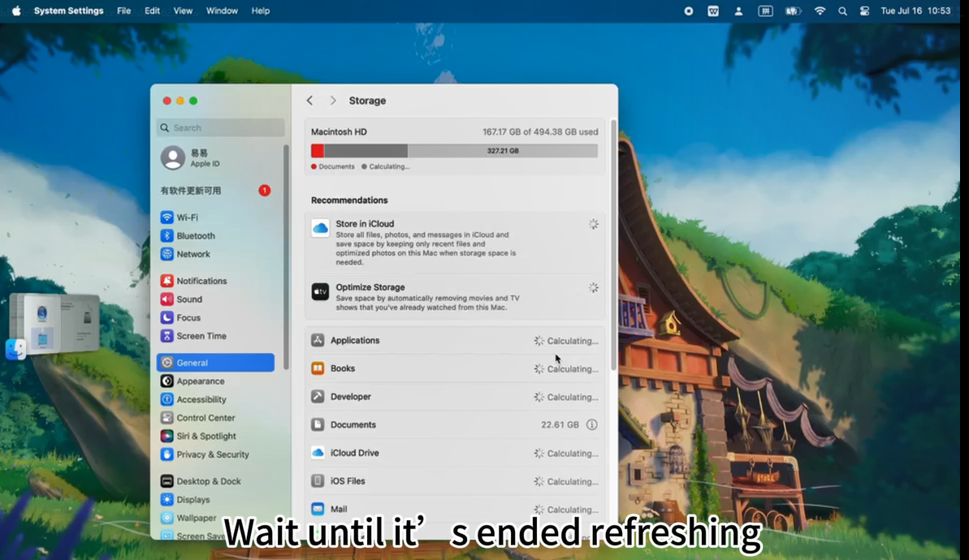Open Spotlight search in menu bar
The height and width of the screenshot is (560, 969).
[842, 11]
